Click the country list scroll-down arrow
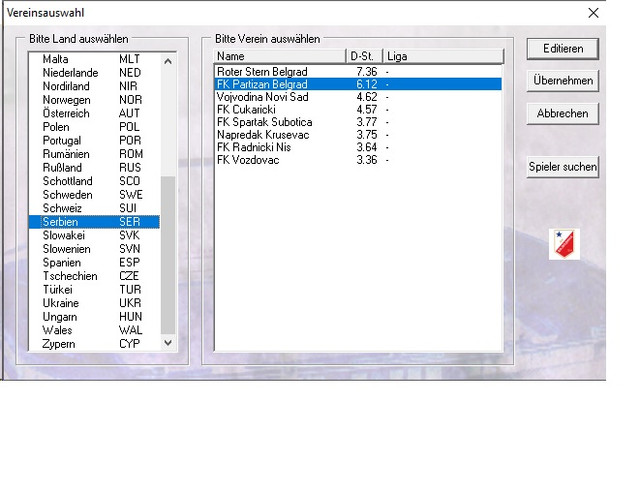This screenshot has width=640, height=499. [x=168, y=343]
